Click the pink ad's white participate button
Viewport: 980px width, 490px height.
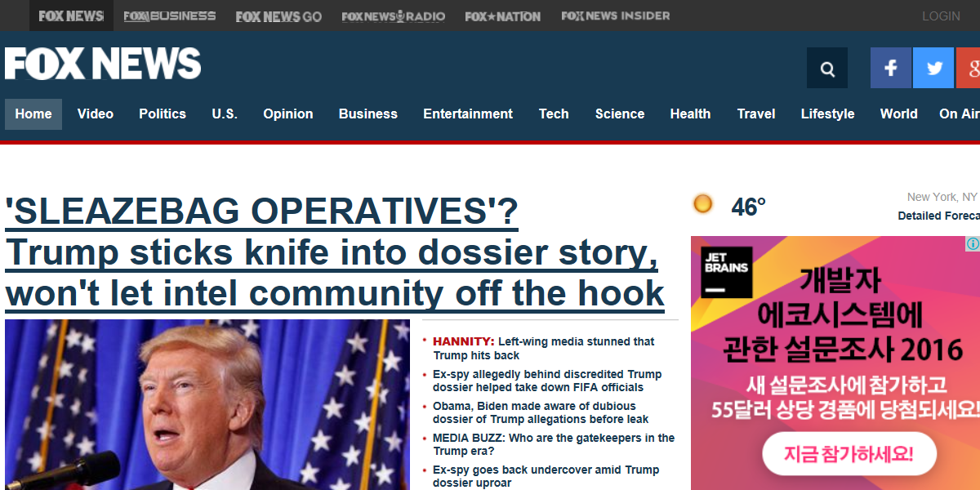click(849, 453)
